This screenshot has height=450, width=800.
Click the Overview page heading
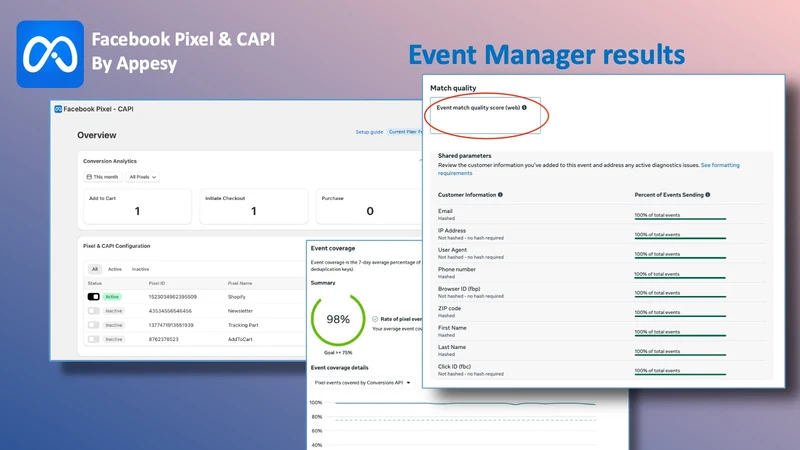(97, 135)
